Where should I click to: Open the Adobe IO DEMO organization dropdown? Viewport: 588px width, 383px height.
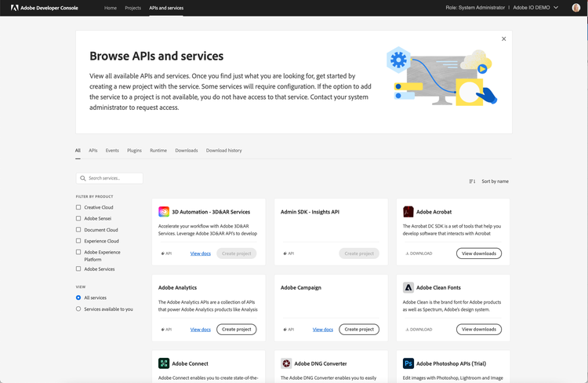point(536,8)
